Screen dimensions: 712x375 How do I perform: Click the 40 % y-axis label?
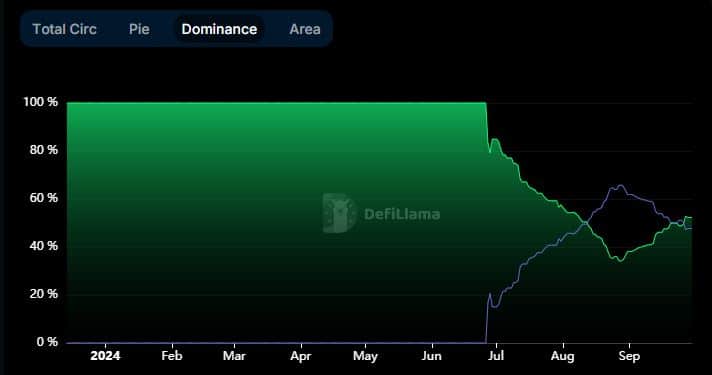pos(44,246)
